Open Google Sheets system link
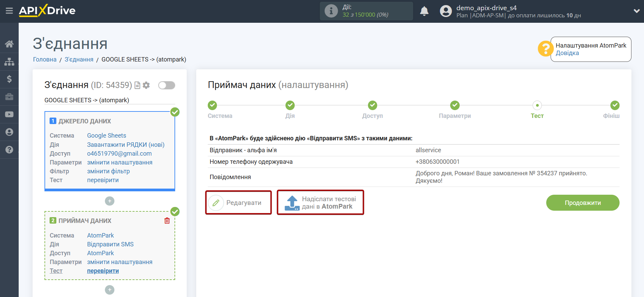The width and height of the screenshot is (644, 297). (x=107, y=136)
